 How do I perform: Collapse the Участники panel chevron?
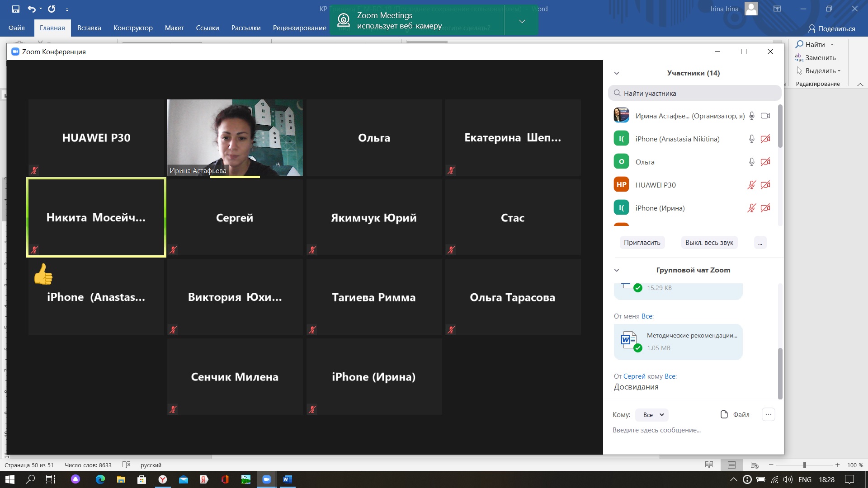(x=617, y=73)
